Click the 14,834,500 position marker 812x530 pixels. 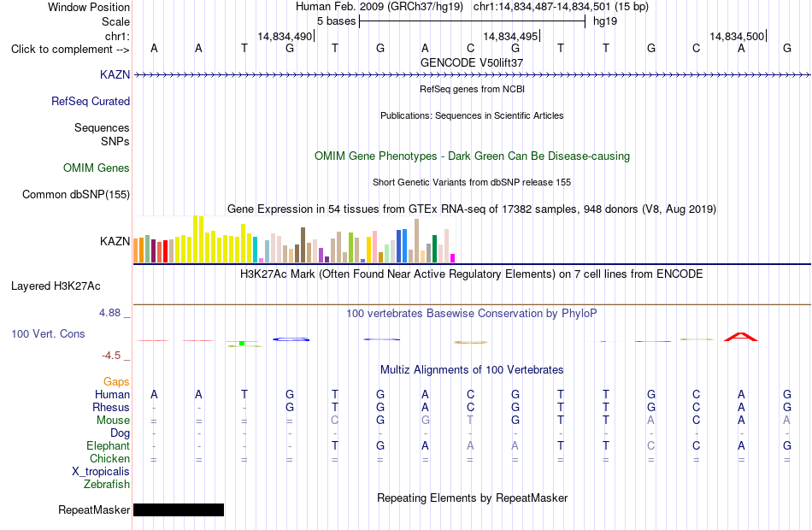pyautogui.click(x=738, y=36)
